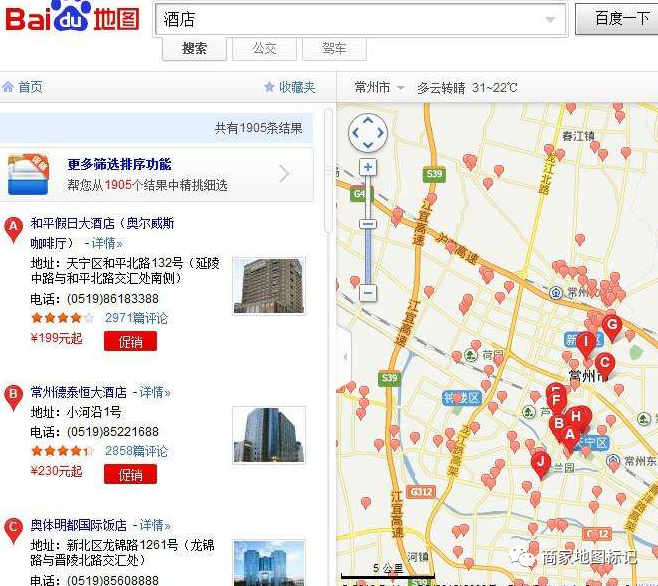Open 和平假日大酒店 hotel photo thumbnail
The height and width of the screenshot is (586, 658).
point(268,285)
